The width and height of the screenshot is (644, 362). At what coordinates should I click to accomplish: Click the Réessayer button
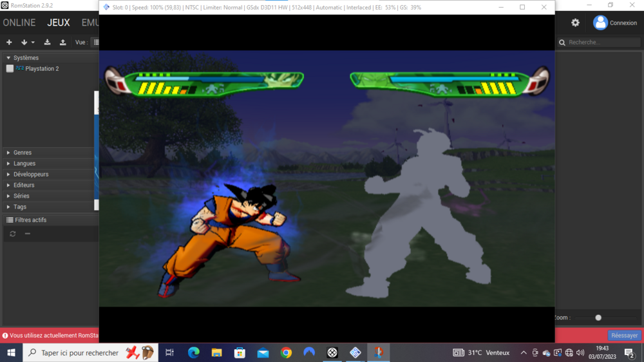[624, 336]
